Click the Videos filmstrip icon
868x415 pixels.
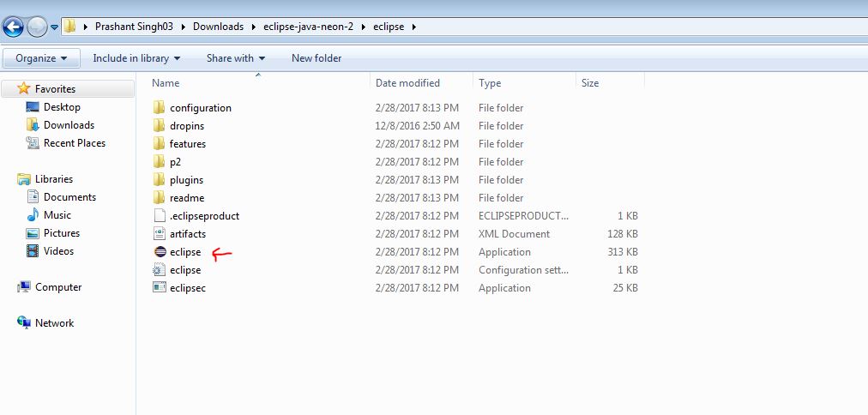pyautogui.click(x=33, y=251)
